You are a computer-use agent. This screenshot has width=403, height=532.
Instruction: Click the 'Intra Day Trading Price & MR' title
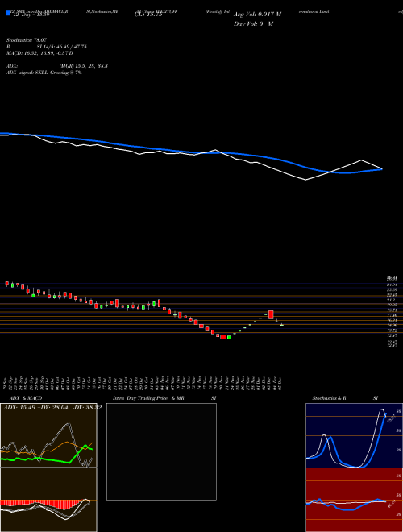coord(148,398)
